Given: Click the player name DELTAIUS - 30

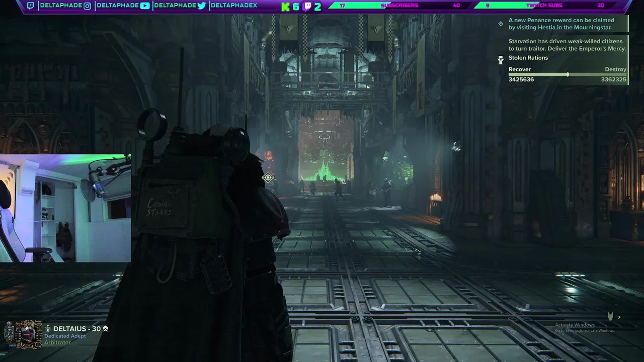Looking at the screenshot, I should [77, 329].
